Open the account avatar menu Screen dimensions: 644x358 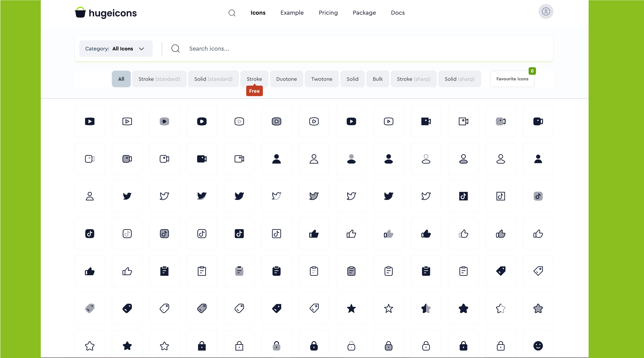546,11
